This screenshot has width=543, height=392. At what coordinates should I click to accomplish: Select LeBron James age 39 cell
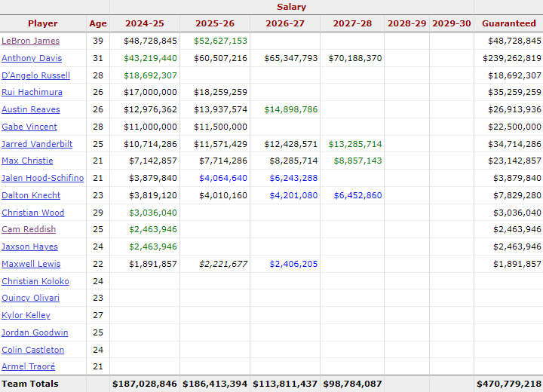point(98,41)
